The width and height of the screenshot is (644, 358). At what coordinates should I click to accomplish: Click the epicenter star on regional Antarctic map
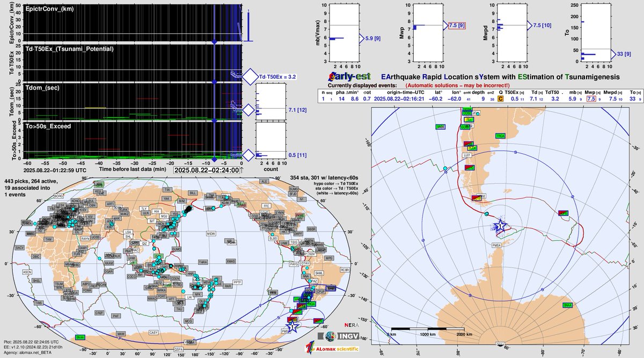tap(500, 226)
